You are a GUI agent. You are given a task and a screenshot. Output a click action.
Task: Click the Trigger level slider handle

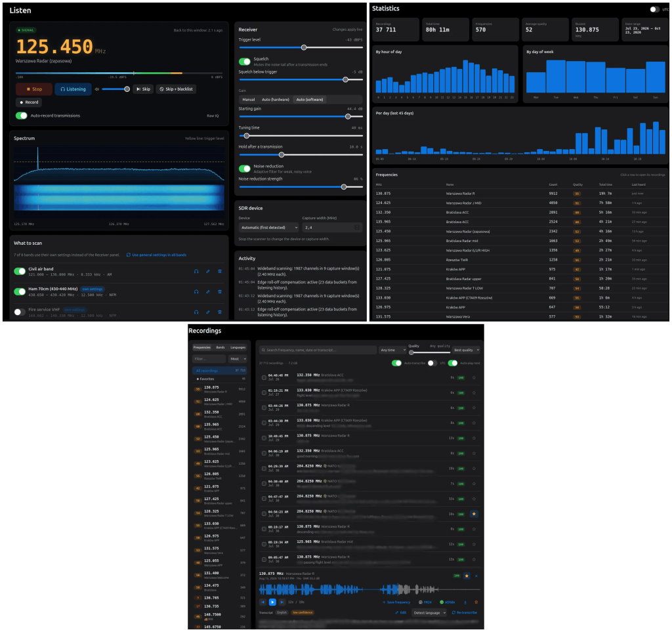[x=304, y=47]
